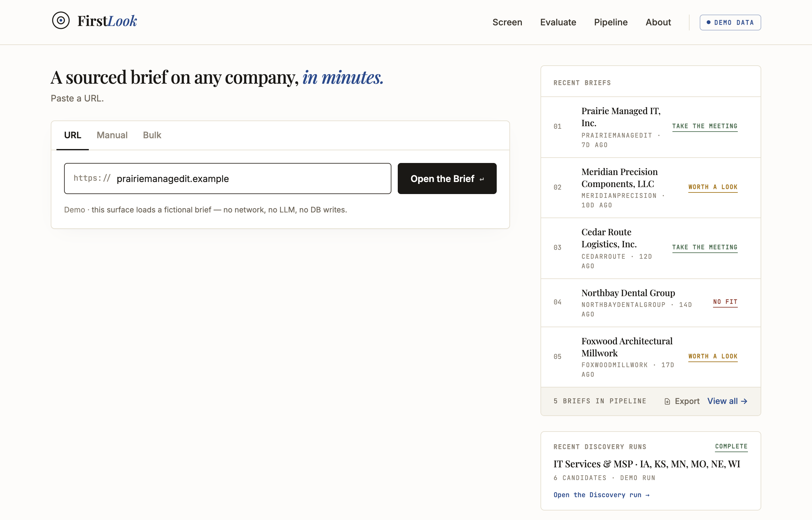Click the Export text link

[687, 401]
